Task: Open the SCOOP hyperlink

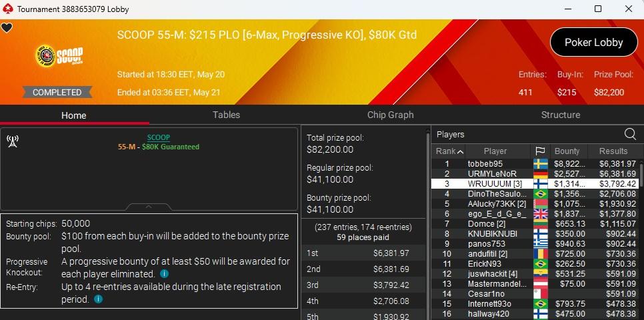Action: pos(159,137)
